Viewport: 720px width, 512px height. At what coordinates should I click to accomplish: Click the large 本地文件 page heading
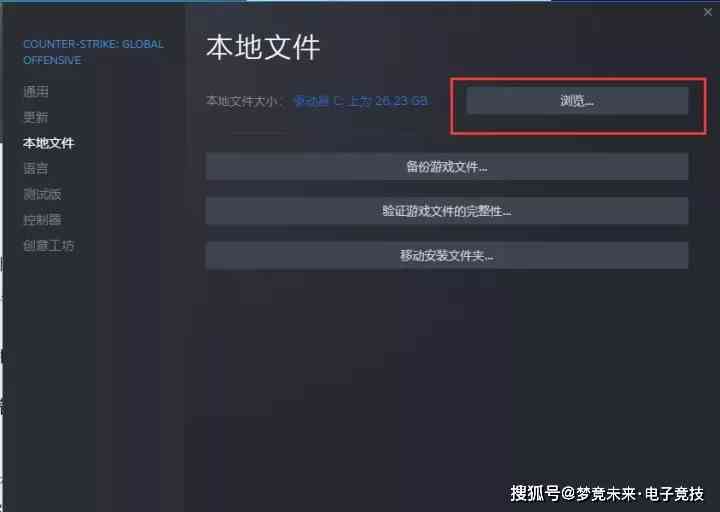click(x=263, y=47)
